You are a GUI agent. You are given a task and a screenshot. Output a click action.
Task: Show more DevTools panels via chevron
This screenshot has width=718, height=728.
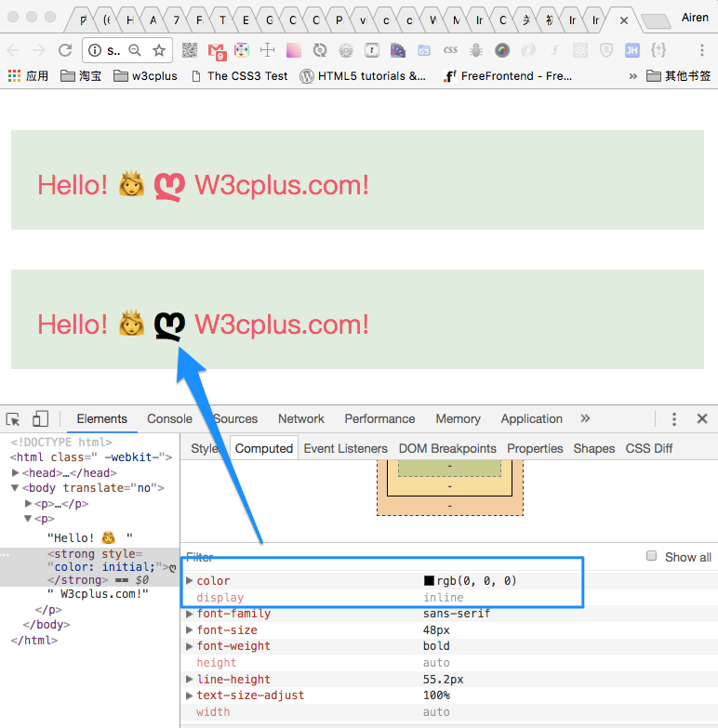coord(585,418)
